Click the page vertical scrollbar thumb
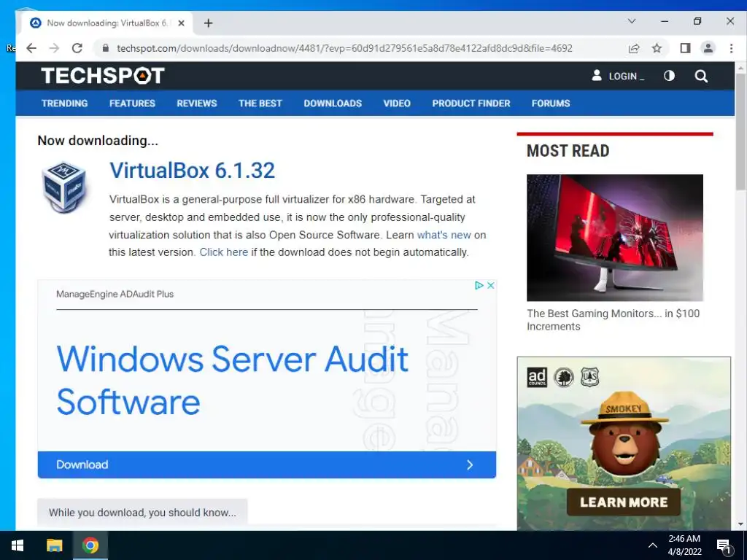Image resolution: width=747 pixels, height=560 pixels. tap(741, 131)
